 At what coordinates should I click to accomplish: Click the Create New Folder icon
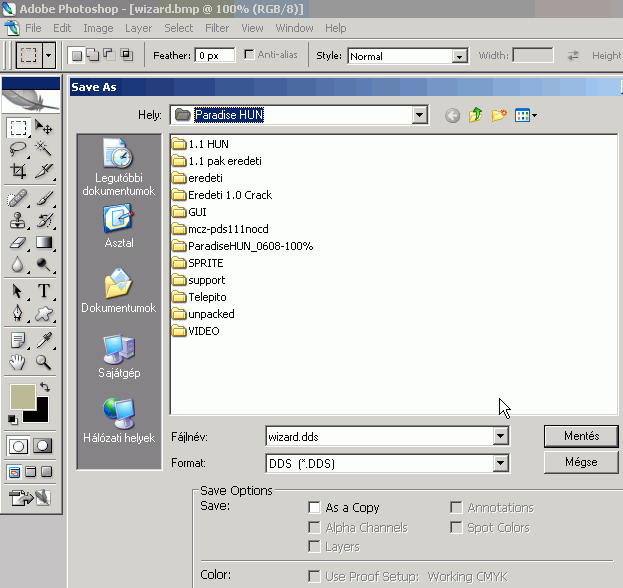(499, 116)
